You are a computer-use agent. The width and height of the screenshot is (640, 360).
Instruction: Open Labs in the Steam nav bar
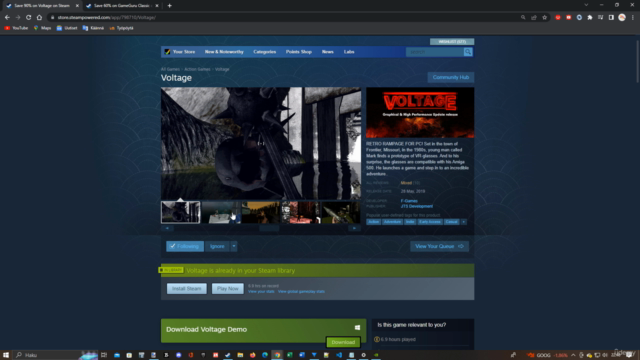tap(349, 52)
